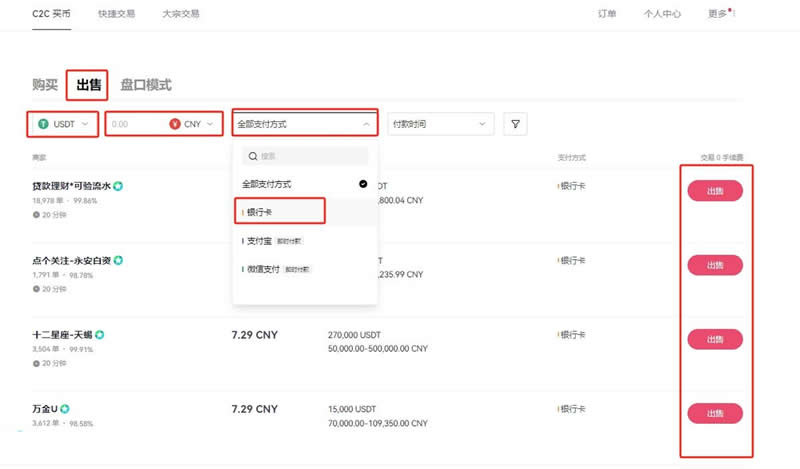Click the USDT coin icon
This screenshot has width=800, height=469.
click(43, 125)
